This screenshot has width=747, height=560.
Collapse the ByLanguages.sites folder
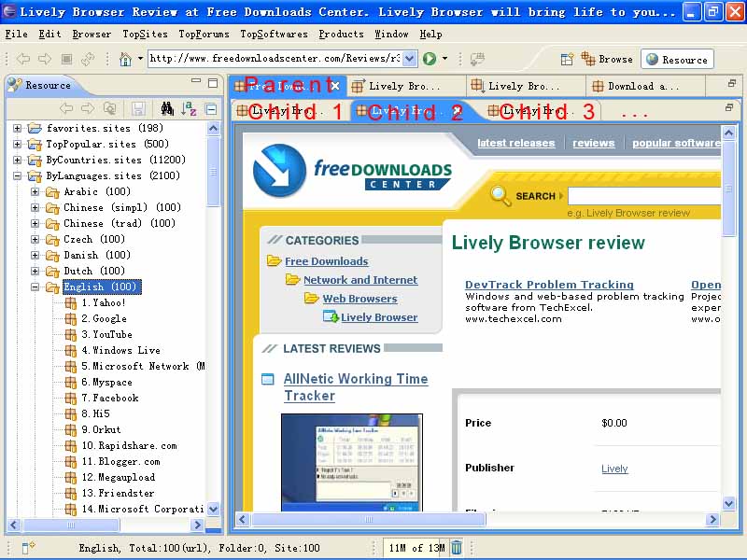17,175
